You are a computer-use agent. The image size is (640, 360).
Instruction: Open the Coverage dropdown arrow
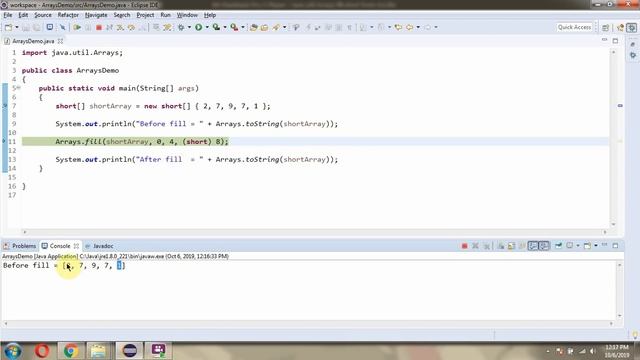click(224, 27)
